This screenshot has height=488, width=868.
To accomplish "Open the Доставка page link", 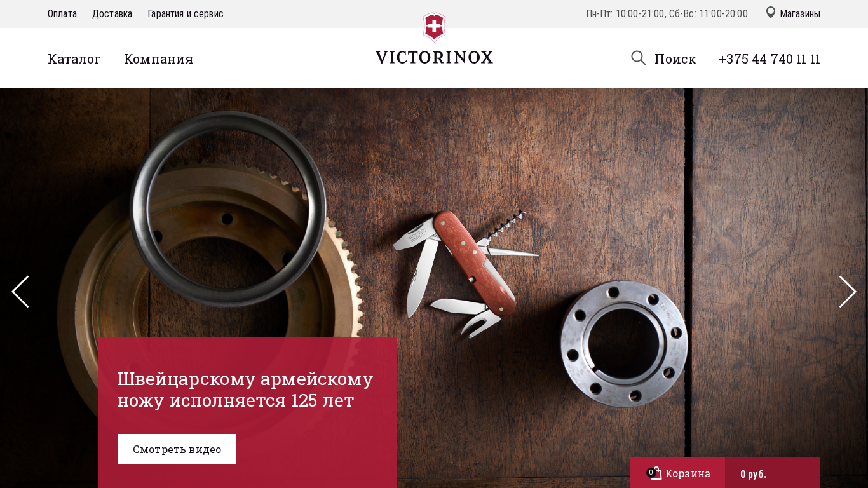I will [112, 14].
